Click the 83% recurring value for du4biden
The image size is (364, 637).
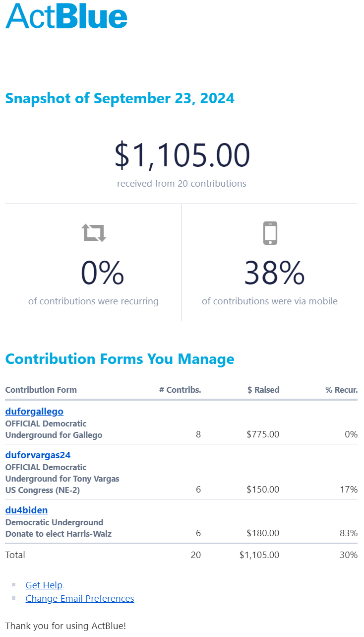tap(348, 533)
